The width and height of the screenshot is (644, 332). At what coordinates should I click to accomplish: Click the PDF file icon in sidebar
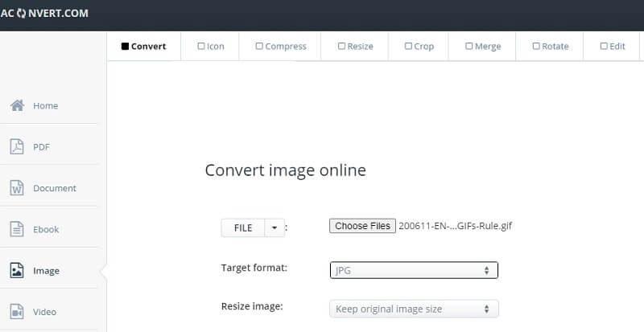(17, 147)
